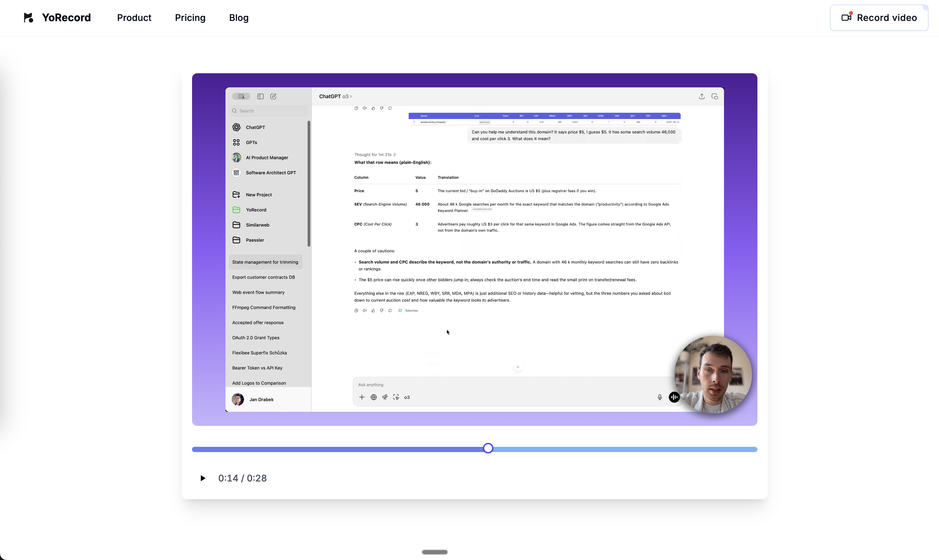Click read aloud icon under response
The width and height of the screenshot is (939, 560).
coord(364,310)
